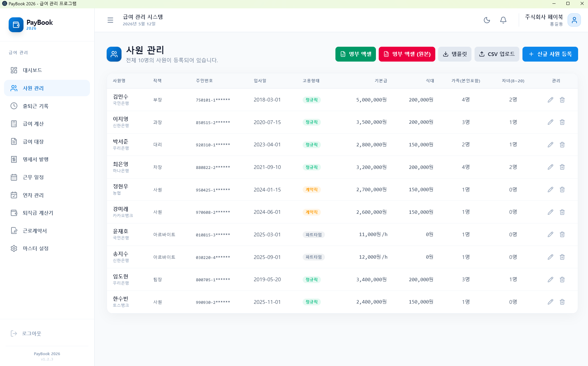The width and height of the screenshot is (588, 366).
Task: Click the PayBook wallet logo
Action: point(16,25)
